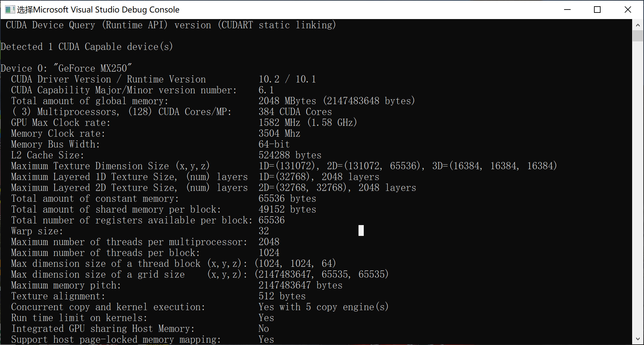
Task: Click the 'No' value for Integrated GPU
Action: 263,329
